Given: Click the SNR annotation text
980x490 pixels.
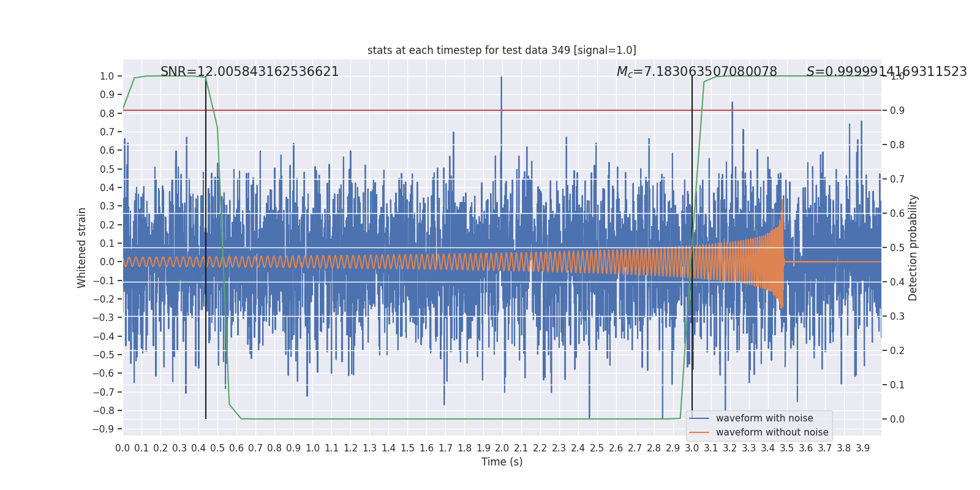Looking at the screenshot, I should (249, 72).
